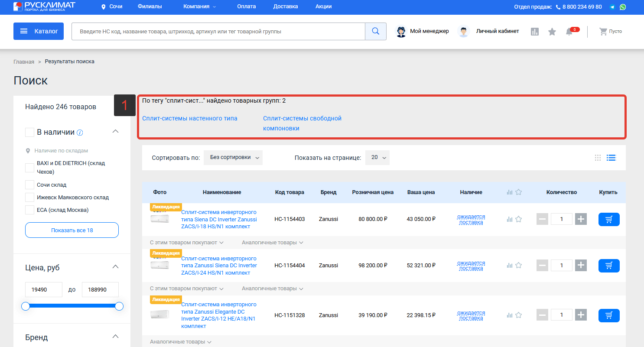The image size is (644, 347).
Task: Go to Доставка page
Action: pos(286,6)
